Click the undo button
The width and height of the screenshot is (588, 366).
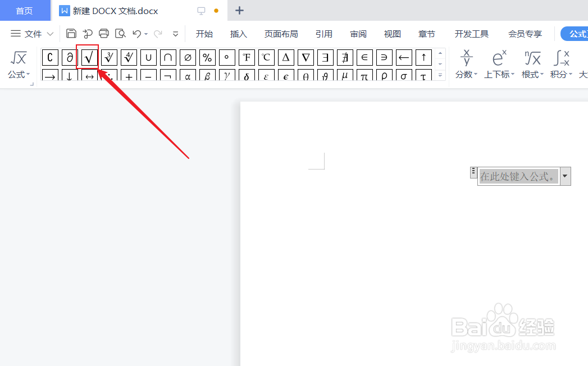click(x=136, y=34)
